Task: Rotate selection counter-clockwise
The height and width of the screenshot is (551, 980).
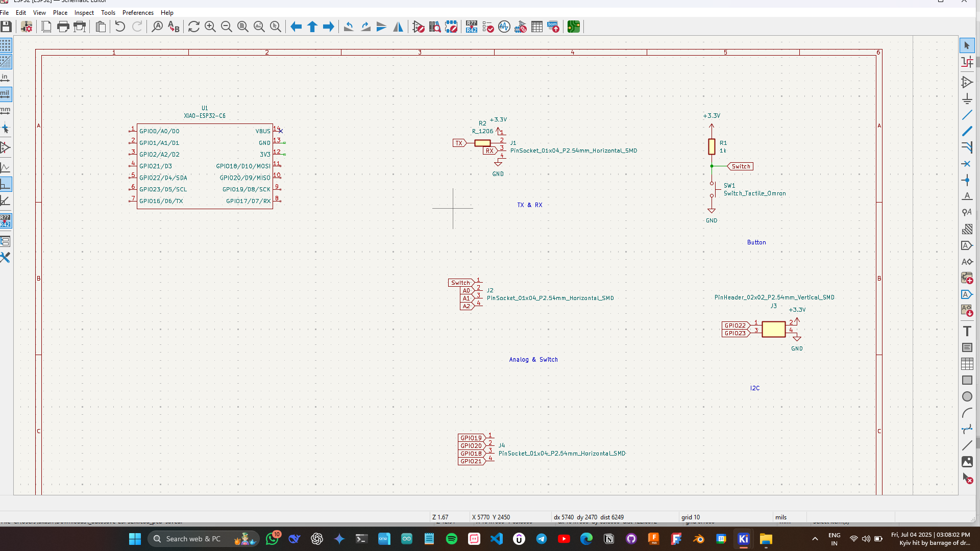Action: coord(349,27)
